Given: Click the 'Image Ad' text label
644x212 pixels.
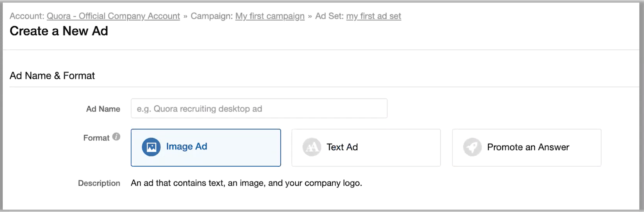Looking at the screenshot, I should coord(187,146).
